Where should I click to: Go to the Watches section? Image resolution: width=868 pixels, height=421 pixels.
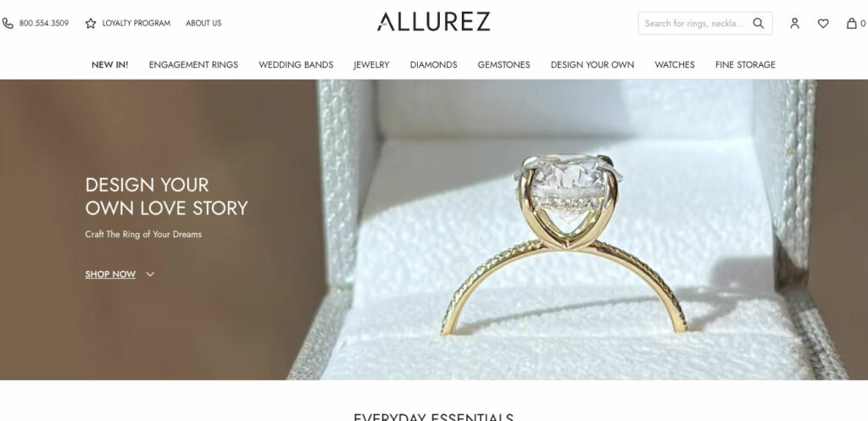pos(674,64)
